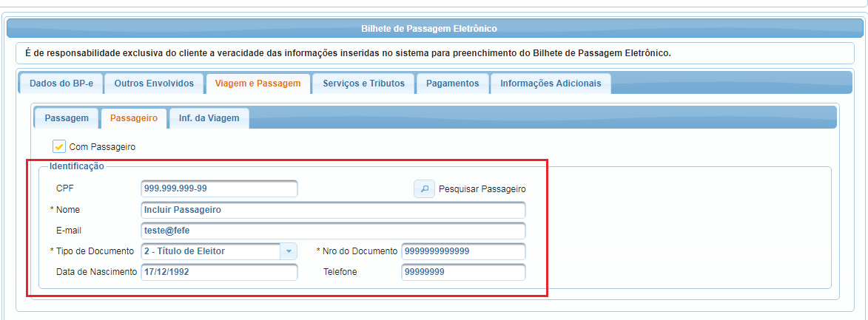Open the Passagem sub-tab
This screenshot has width=868, height=320.
pos(67,118)
